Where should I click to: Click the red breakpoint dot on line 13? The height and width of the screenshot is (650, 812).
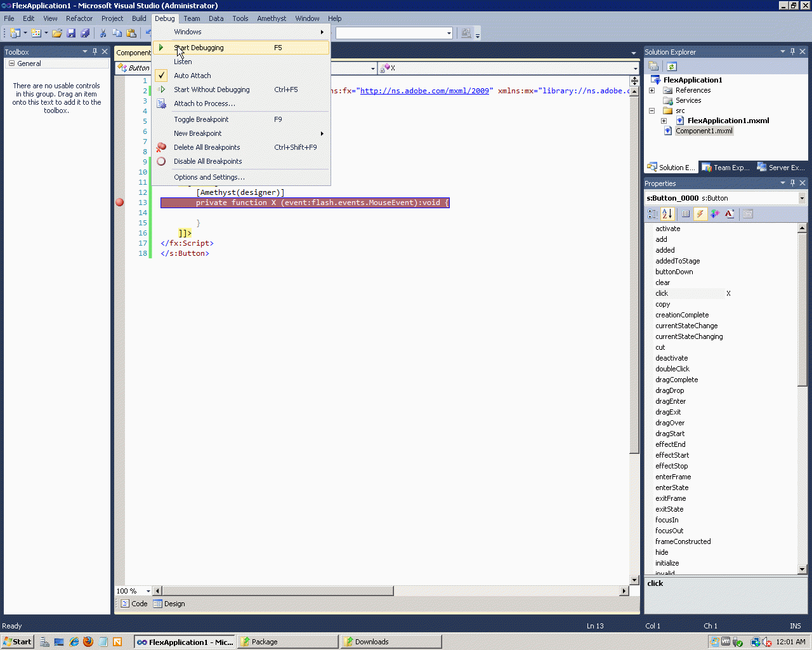coord(120,202)
